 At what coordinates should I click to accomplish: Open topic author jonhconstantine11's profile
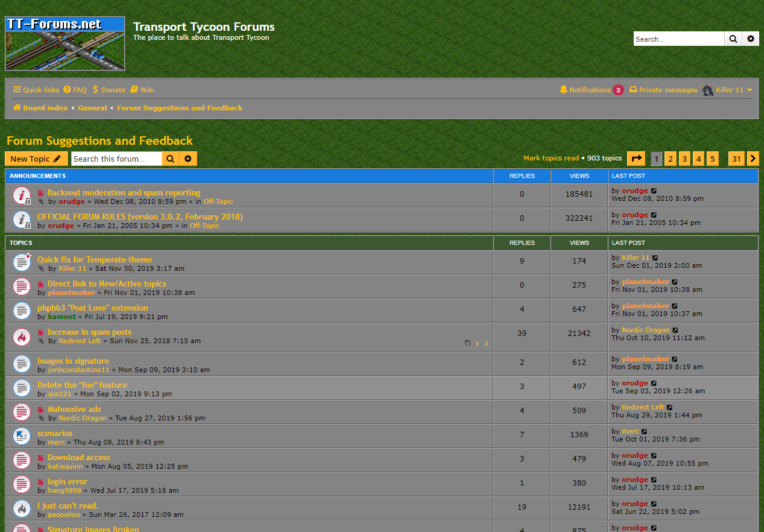click(x=79, y=370)
